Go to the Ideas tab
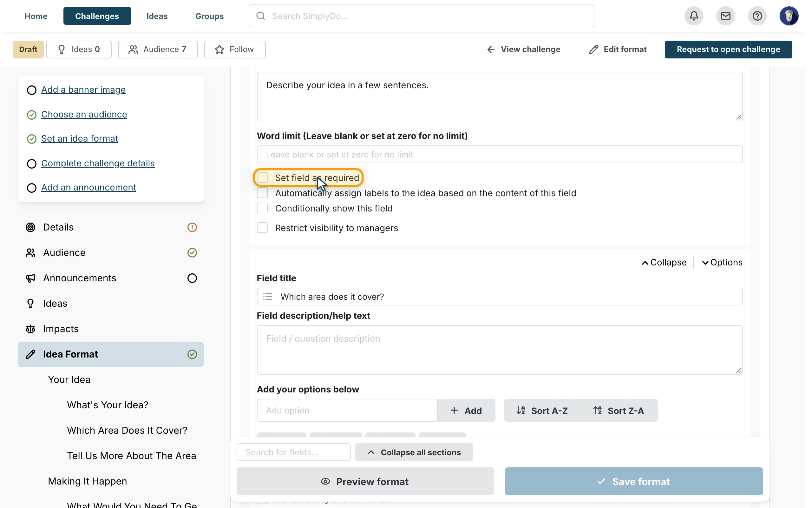812x508 pixels. coord(157,16)
